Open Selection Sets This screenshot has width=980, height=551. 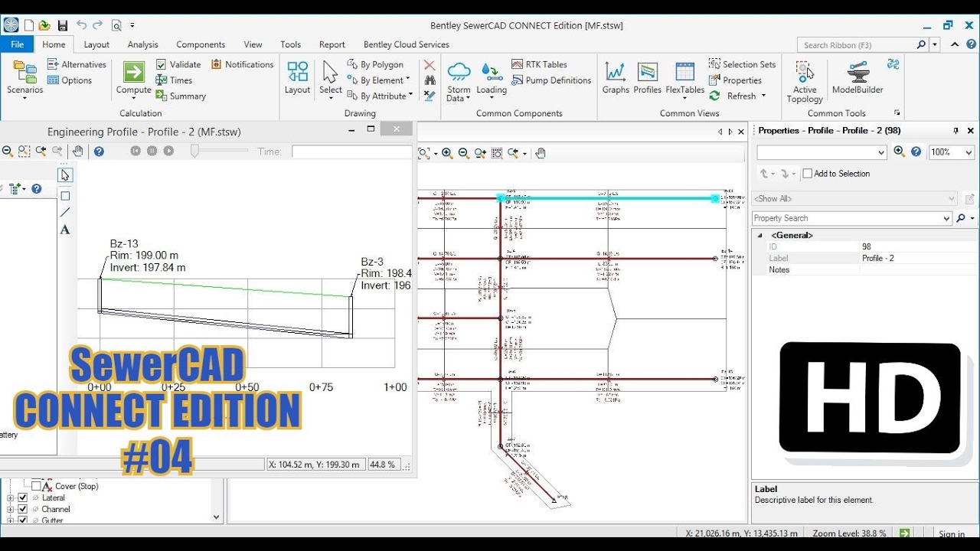coord(742,64)
